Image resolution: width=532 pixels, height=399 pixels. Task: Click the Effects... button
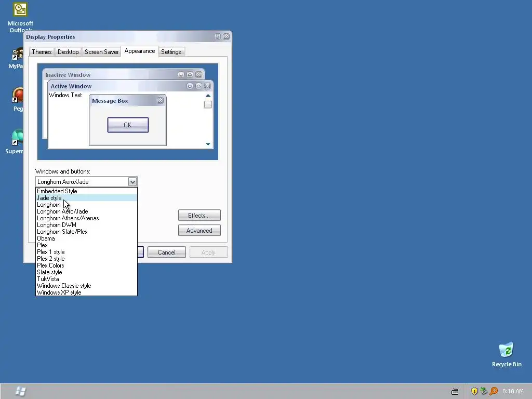coord(199,216)
